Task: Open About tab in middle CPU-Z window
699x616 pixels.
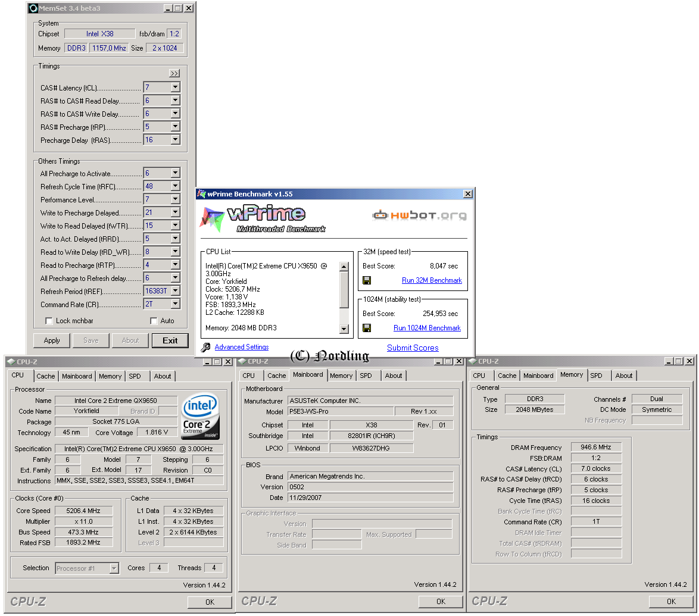Action: 393,376
